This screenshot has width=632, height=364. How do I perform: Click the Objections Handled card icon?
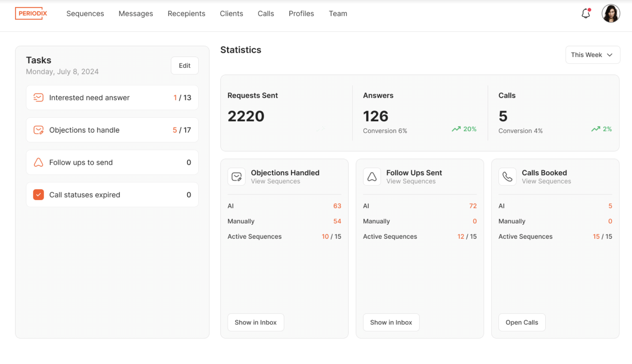(236, 177)
